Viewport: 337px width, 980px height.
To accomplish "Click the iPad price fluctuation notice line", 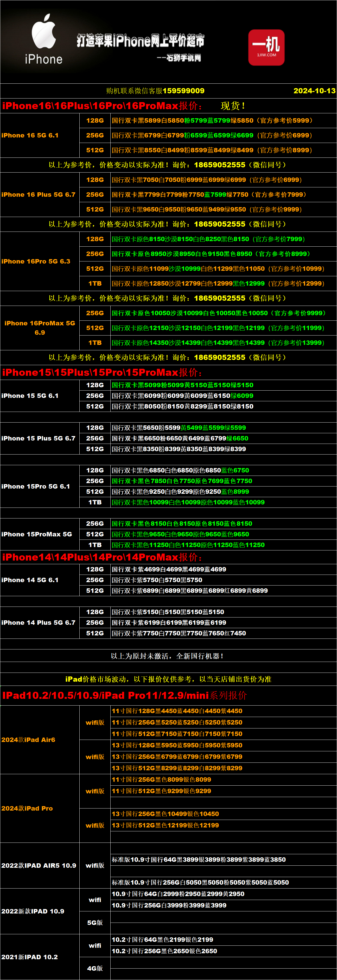I will tap(168, 679).
